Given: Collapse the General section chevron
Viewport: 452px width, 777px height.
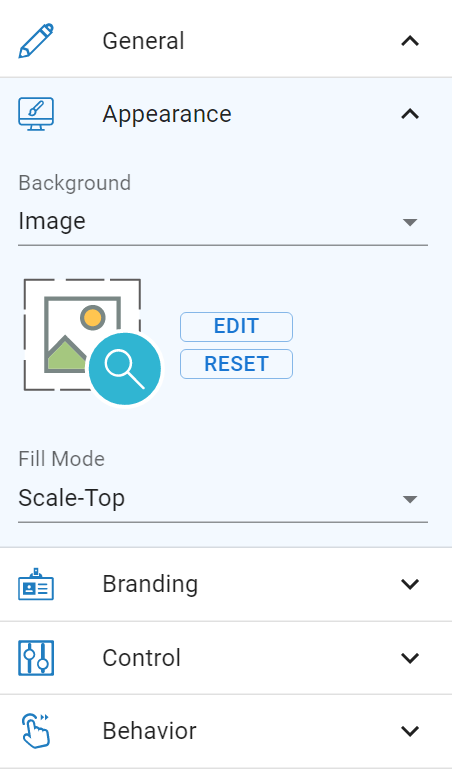Looking at the screenshot, I should click(410, 41).
